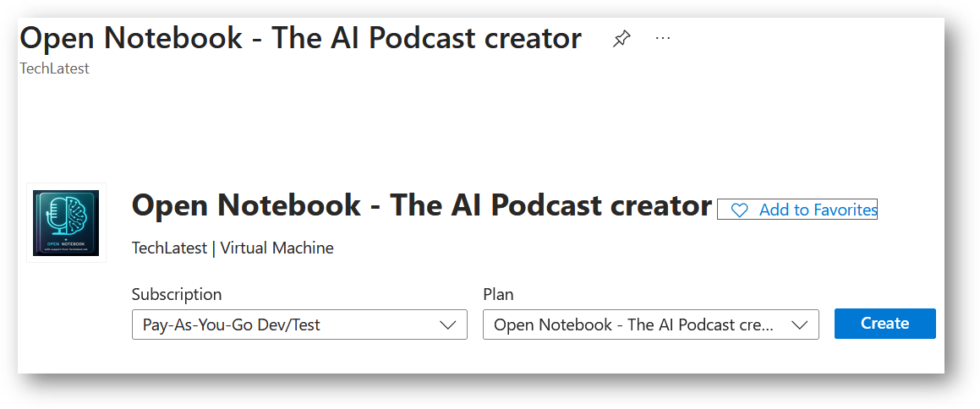Click the Open Notebook product logo thumbnail
Screen dimensions: 980x409
click(66, 223)
